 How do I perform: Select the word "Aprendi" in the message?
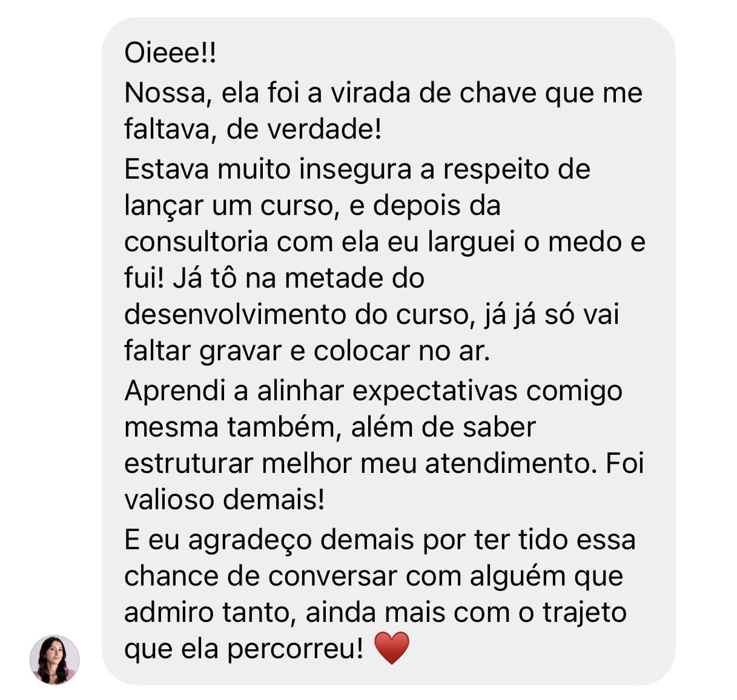click(175, 391)
